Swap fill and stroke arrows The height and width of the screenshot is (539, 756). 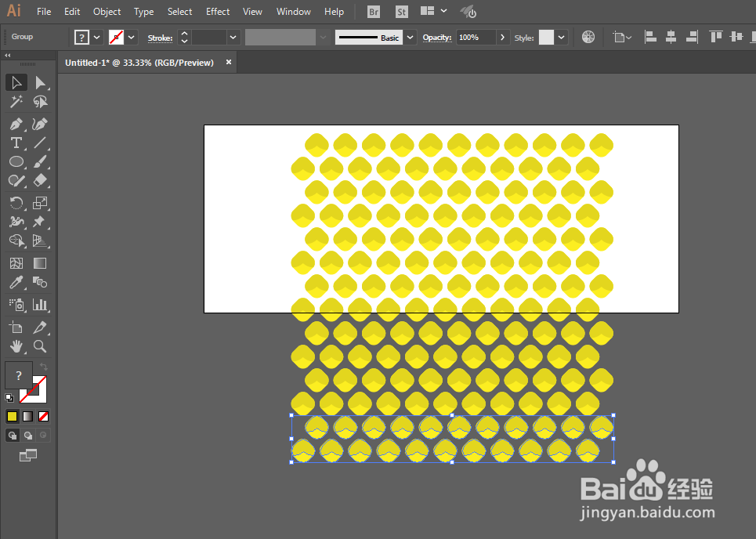pyautogui.click(x=43, y=367)
